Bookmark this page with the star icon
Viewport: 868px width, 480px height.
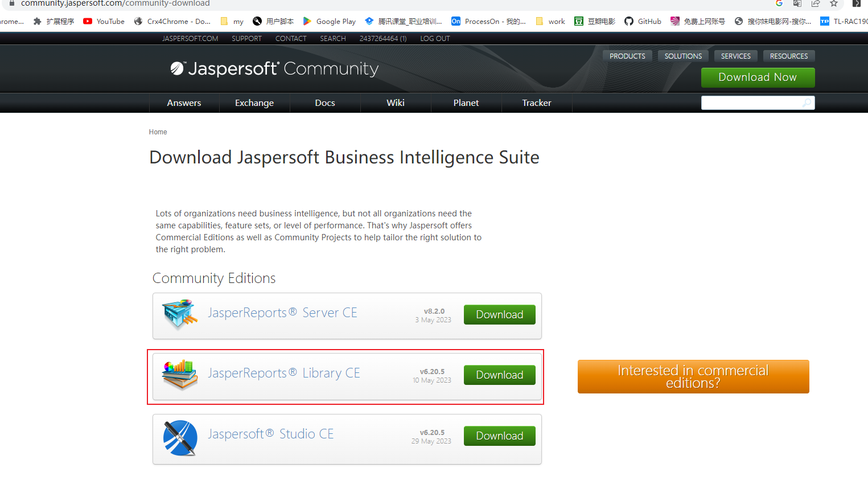click(x=834, y=3)
